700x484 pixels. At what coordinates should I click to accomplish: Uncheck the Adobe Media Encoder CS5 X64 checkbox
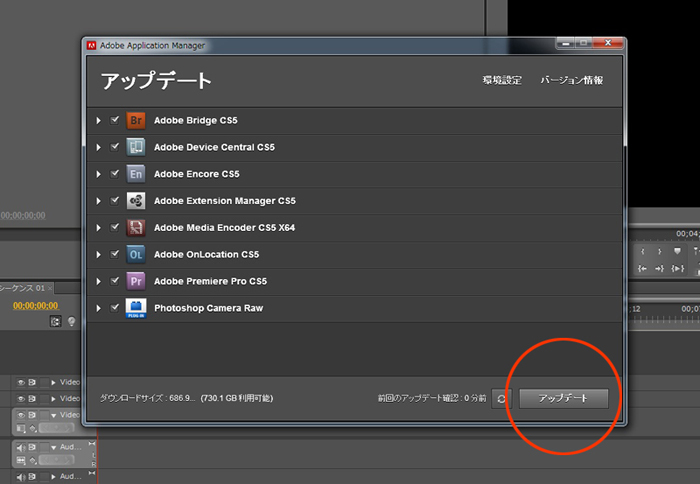(x=115, y=227)
